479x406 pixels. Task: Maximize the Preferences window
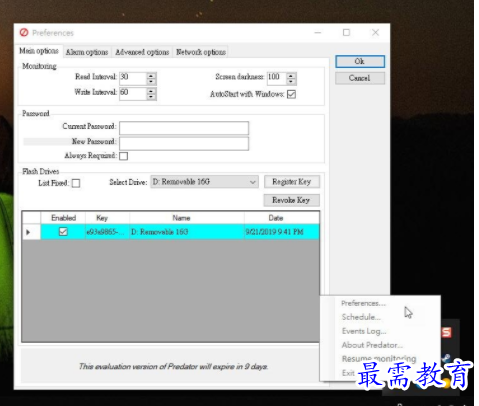pos(346,32)
